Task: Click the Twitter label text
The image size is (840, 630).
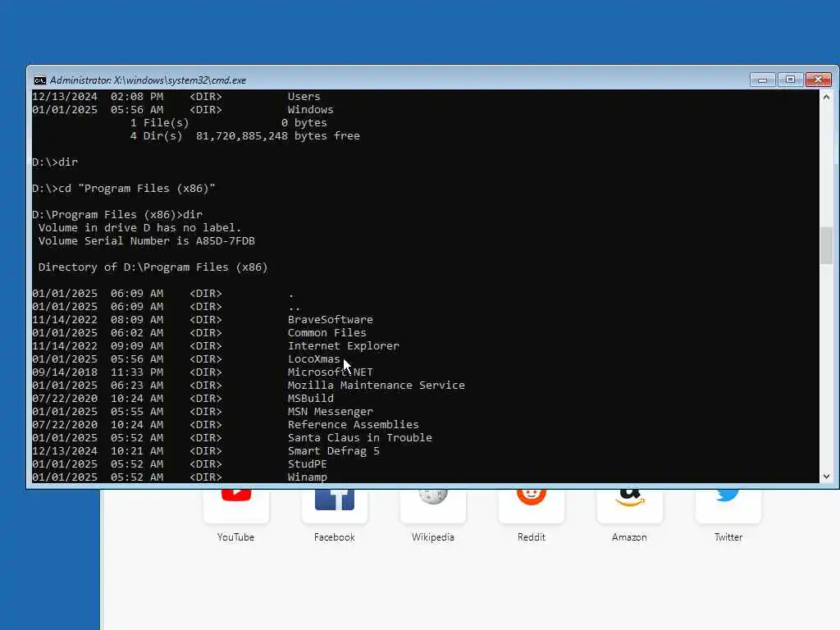Action: click(x=728, y=536)
